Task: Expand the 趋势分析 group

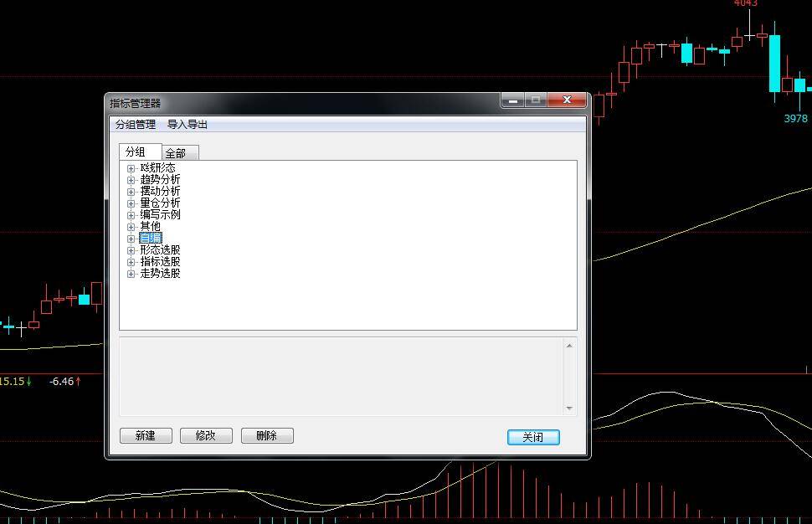Action: [131, 180]
